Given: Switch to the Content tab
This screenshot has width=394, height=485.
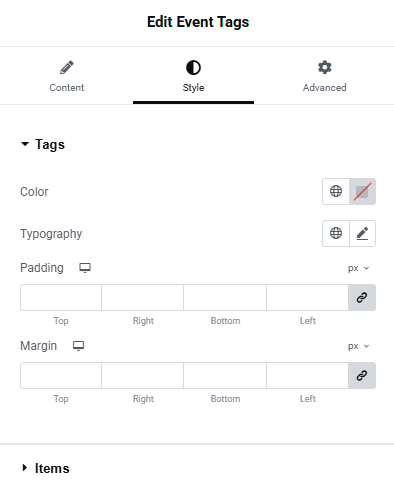Looking at the screenshot, I should (67, 76).
